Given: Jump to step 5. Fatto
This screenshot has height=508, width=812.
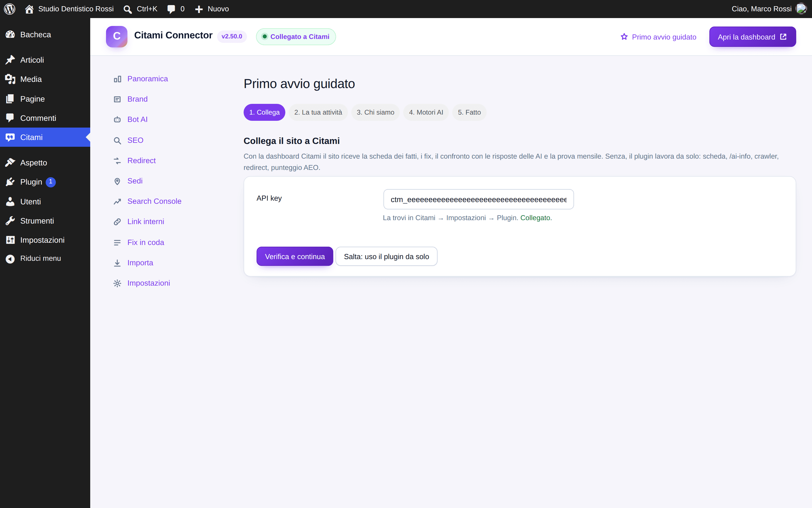Looking at the screenshot, I should click(x=469, y=112).
